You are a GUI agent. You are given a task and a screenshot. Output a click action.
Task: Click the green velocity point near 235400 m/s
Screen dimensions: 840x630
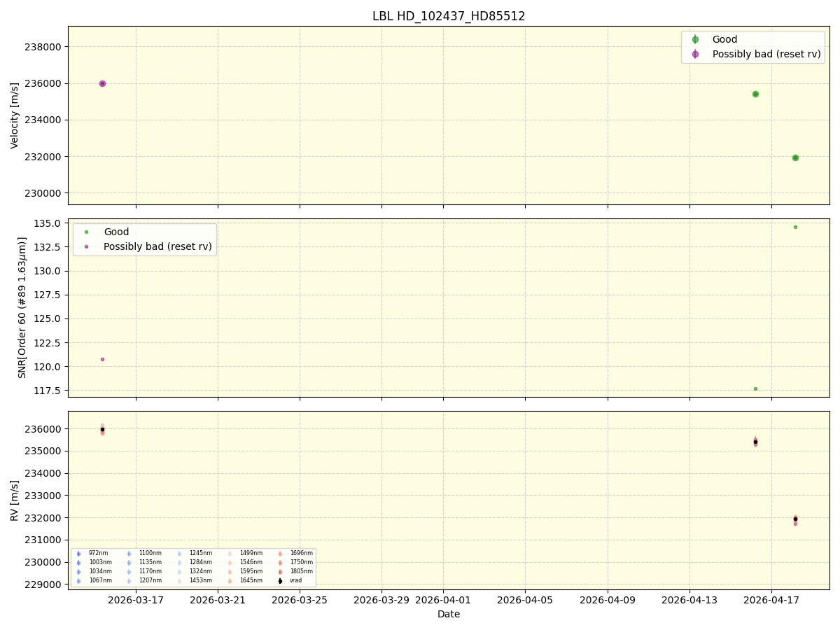coord(755,94)
